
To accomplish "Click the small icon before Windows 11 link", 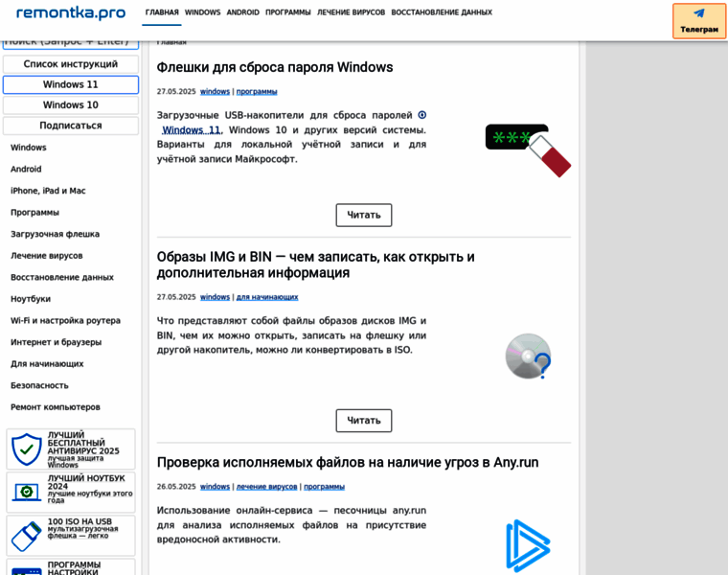I will pos(422,115).
